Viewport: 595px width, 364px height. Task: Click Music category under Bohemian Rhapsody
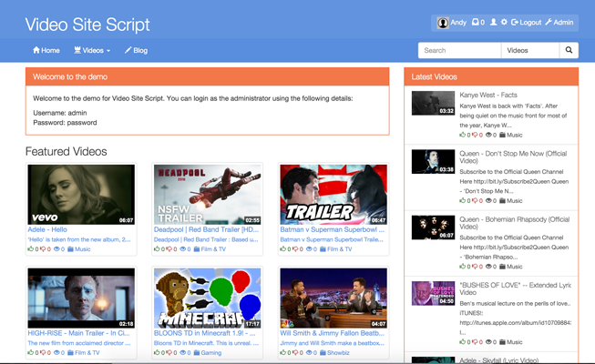511,267
